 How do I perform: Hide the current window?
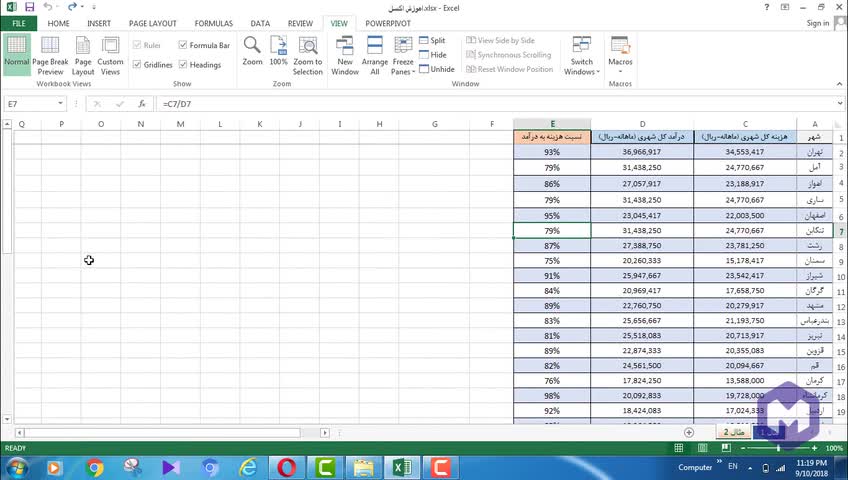[433, 55]
